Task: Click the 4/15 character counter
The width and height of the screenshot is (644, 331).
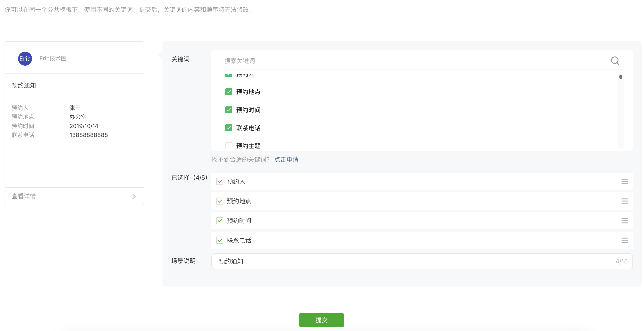Action: pos(621,261)
